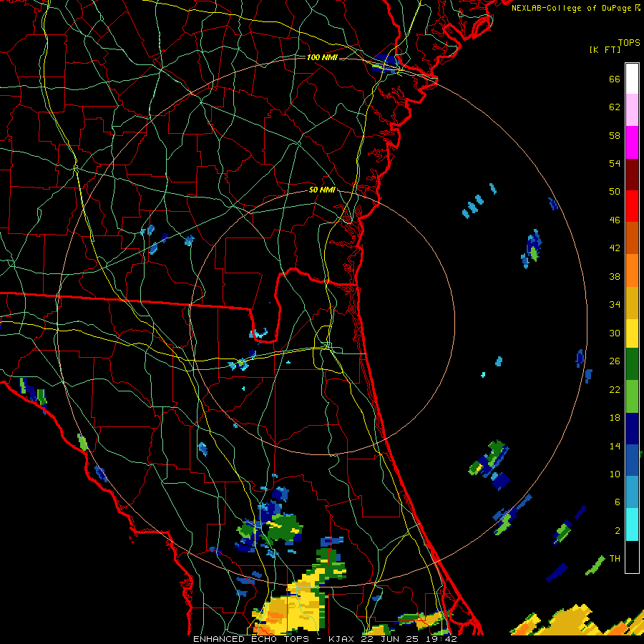Click the legend value 58

pyautogui.click(x=615, y=135)
